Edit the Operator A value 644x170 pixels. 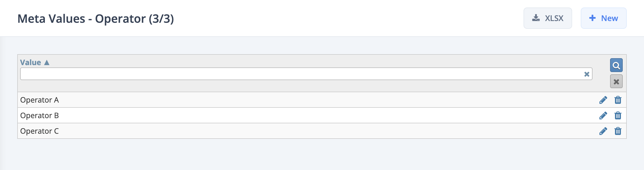(603, 100)
